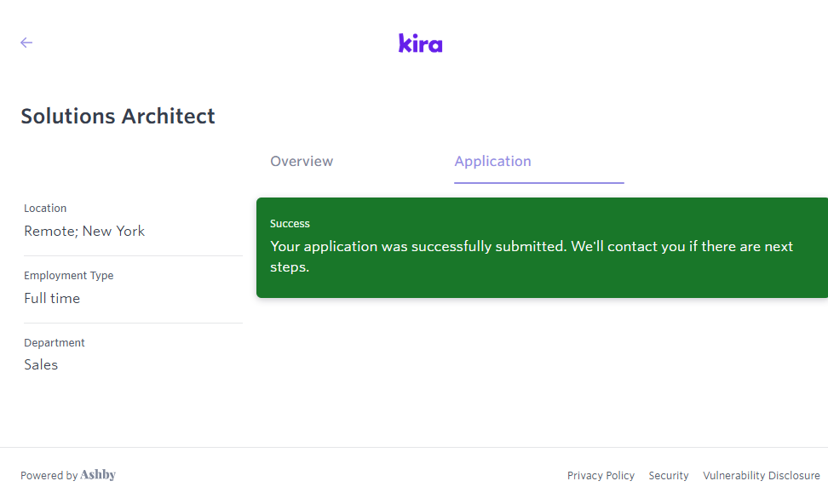Click the Sales department value
The image size is (828, 504).
pyautogui.click(x=41, y=364)
